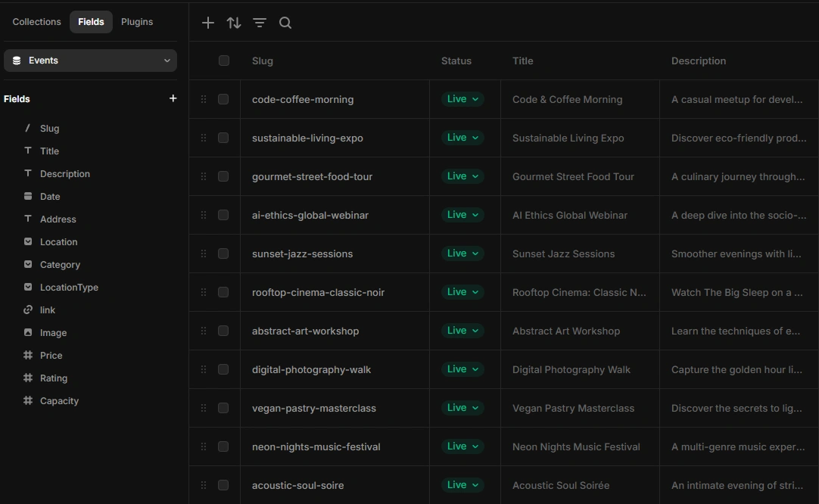Click the description starting Watch The Big Sleep
The image size is (819, 504).
coord(739,292)
